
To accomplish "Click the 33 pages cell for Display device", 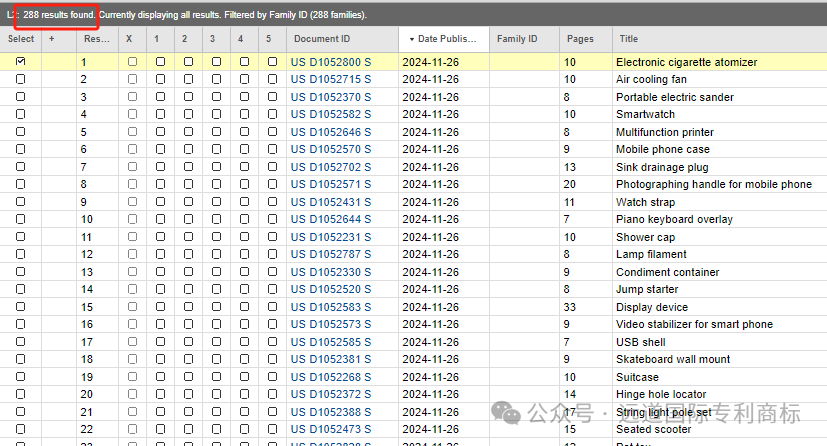I will 570,307.
